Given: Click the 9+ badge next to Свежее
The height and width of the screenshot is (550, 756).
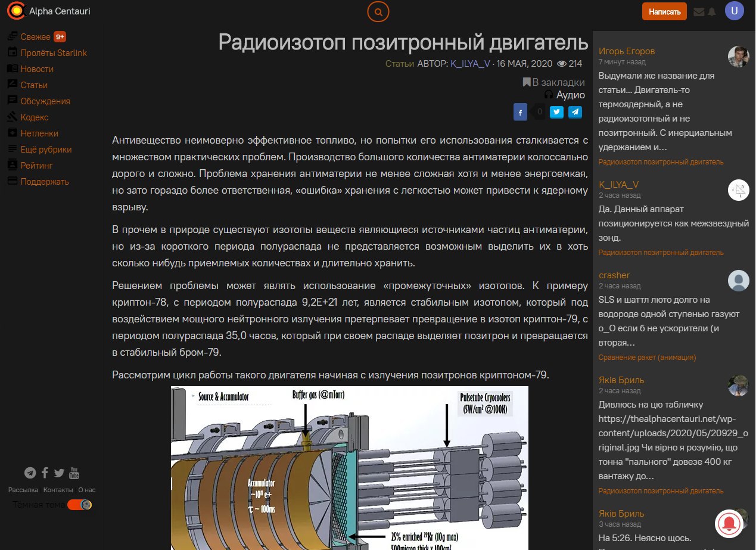Looking at the screenshot, I should pyautogui.click(x=60, y=37).
